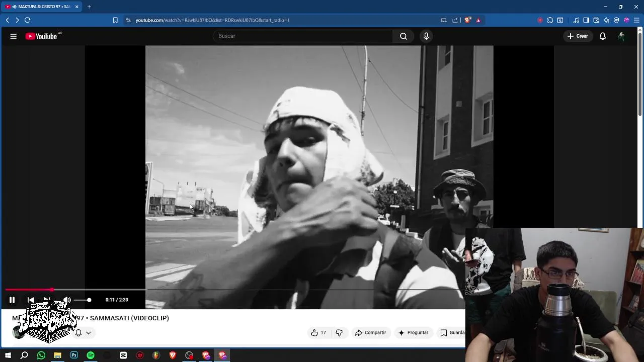
Task: Open the site settings icon beside the URL
Action: pyautogui.click(x=128, y=20)
